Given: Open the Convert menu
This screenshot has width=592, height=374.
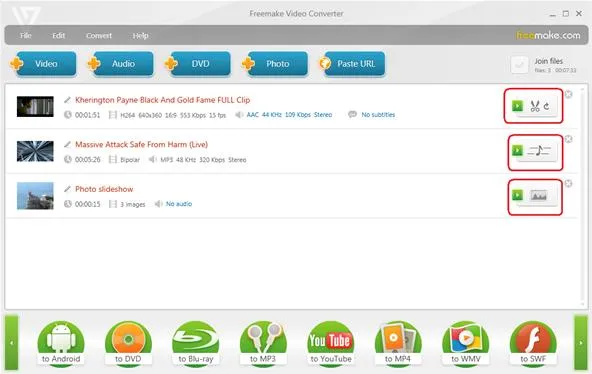Looking at the screenshot, I should pos(99,35).
